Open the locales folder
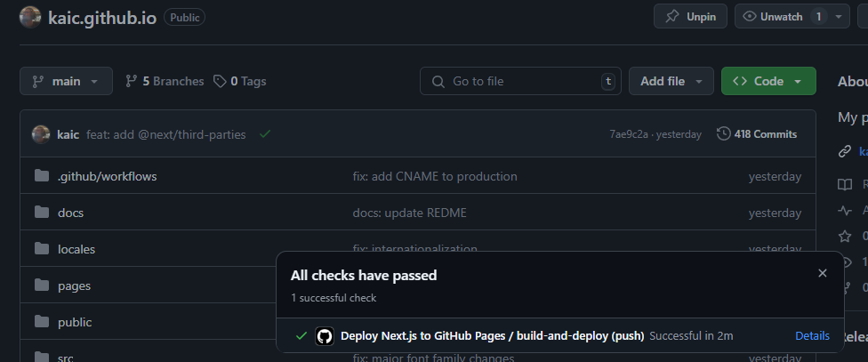Viewport: 868px width, 362px height. (x=76, y=249)
